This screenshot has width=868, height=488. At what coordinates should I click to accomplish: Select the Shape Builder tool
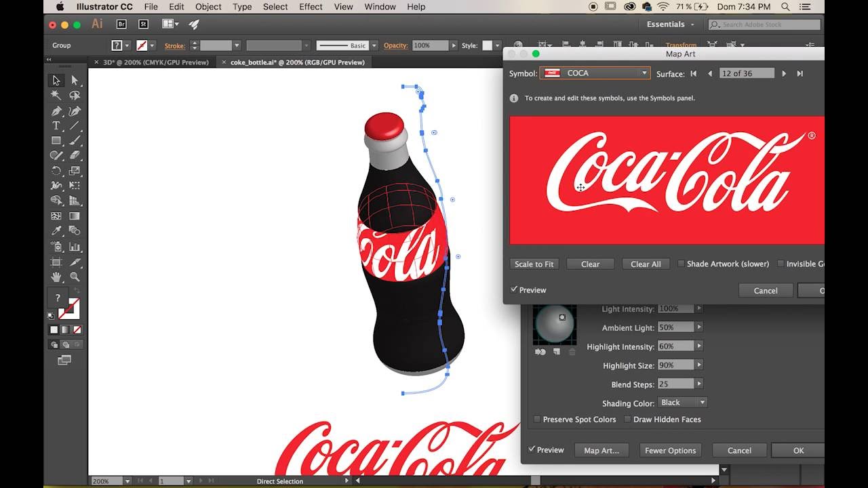pyautogui.click(x=56, y=201)
